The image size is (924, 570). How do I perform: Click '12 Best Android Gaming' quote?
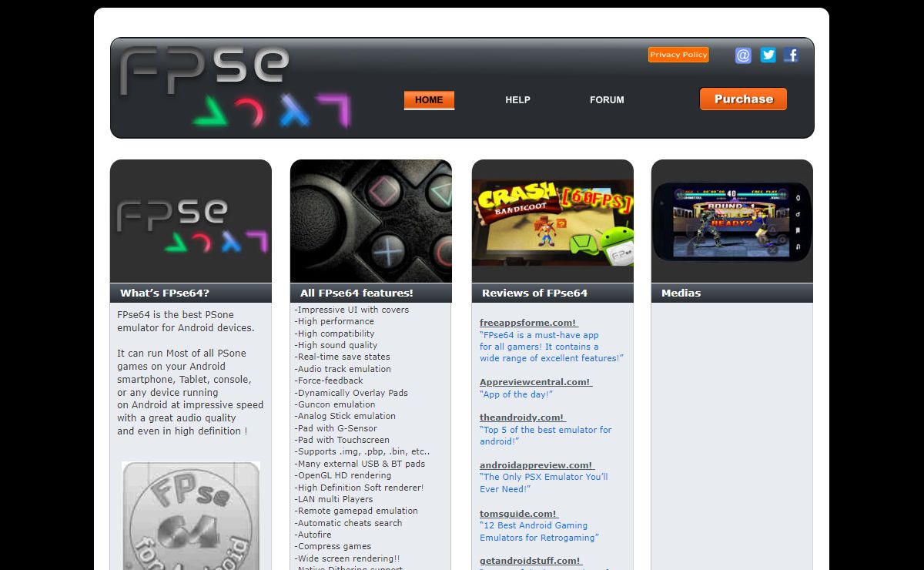point(539,531)
